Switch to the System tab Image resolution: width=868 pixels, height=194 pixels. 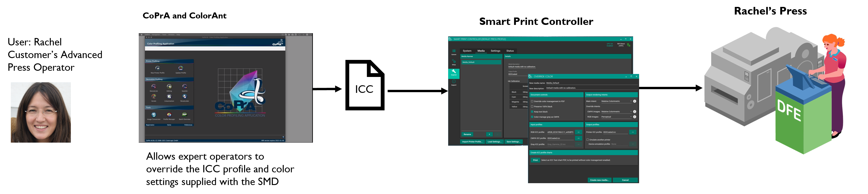[467, 51]
